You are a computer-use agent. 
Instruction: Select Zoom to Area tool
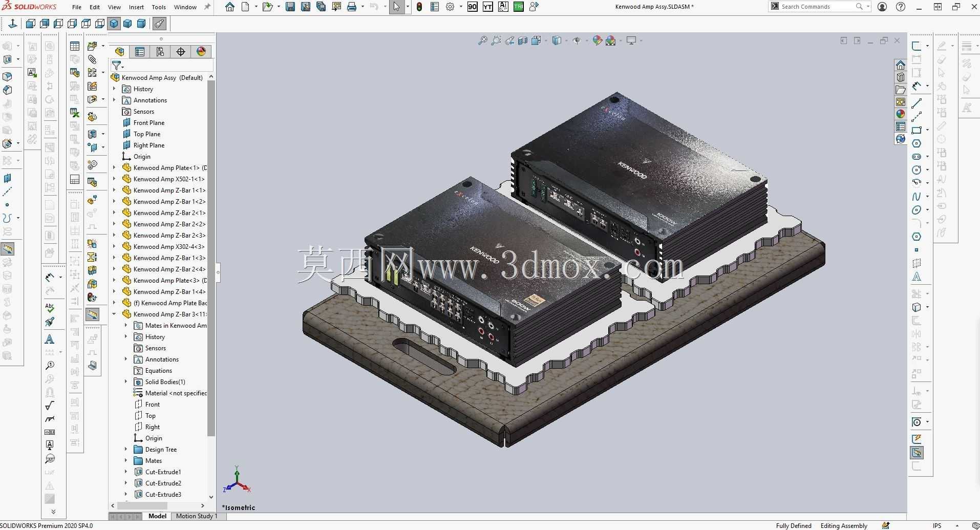[496, 41]
